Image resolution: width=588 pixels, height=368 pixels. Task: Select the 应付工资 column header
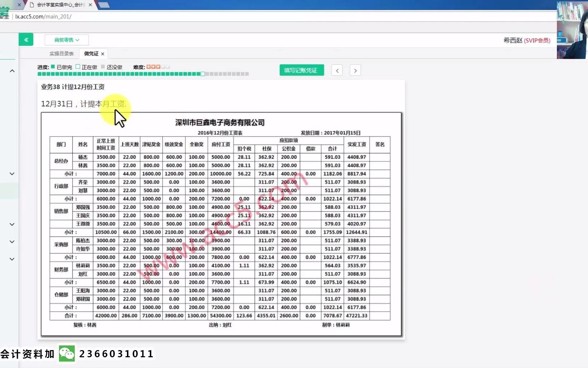point(221,145)
